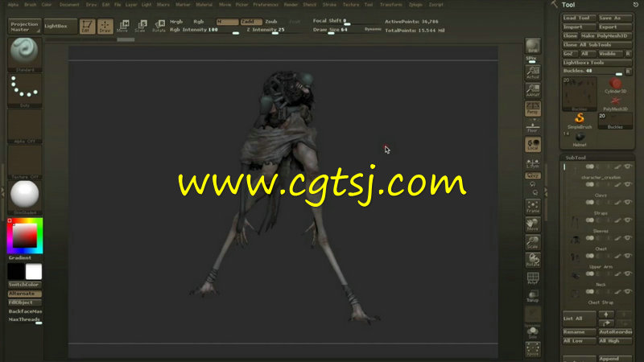Hide the Sleeves subtool eye
Screen dimensions: 644x362
(628, 220)
